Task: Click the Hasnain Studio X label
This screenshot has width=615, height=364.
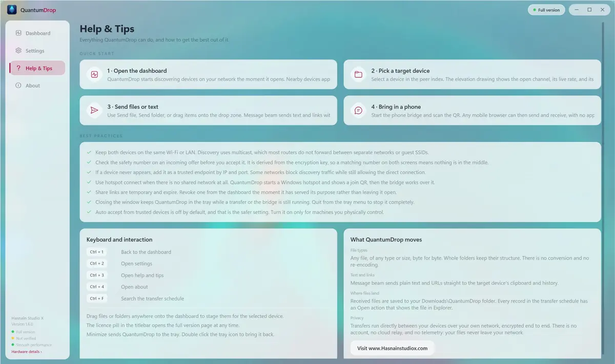Action: pyautogui.click(x=28, y=318)
